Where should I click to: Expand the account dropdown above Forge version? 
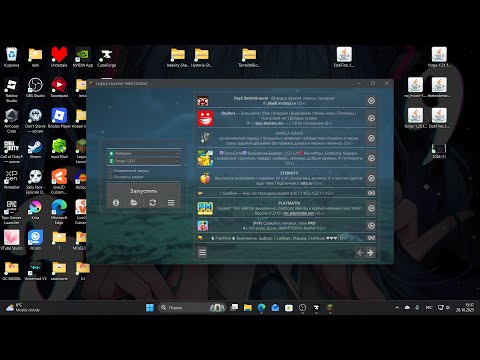(x=144, y=153)
